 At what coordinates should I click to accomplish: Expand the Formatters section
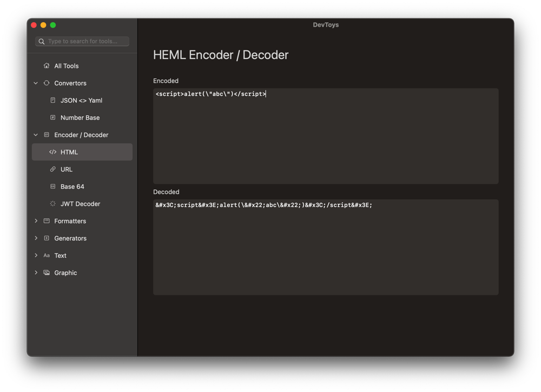point(36,221)
